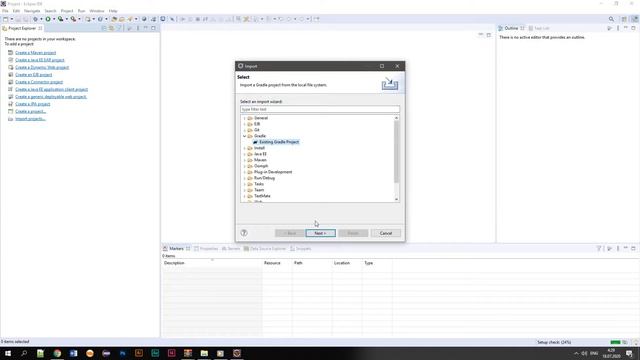Select the Markers tab

tap(176, 249)
